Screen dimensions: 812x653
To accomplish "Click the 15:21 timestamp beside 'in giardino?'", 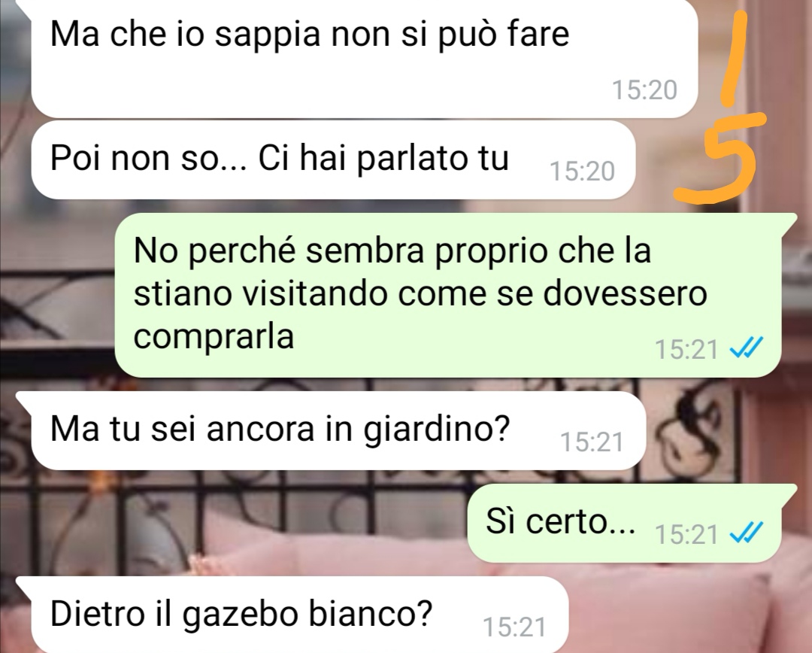I will coord(592,442).
